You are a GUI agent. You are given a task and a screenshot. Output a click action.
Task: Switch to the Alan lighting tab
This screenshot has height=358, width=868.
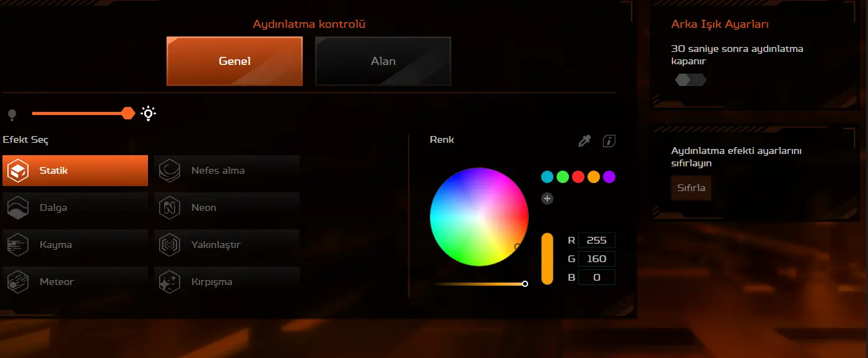click(383, 61)
